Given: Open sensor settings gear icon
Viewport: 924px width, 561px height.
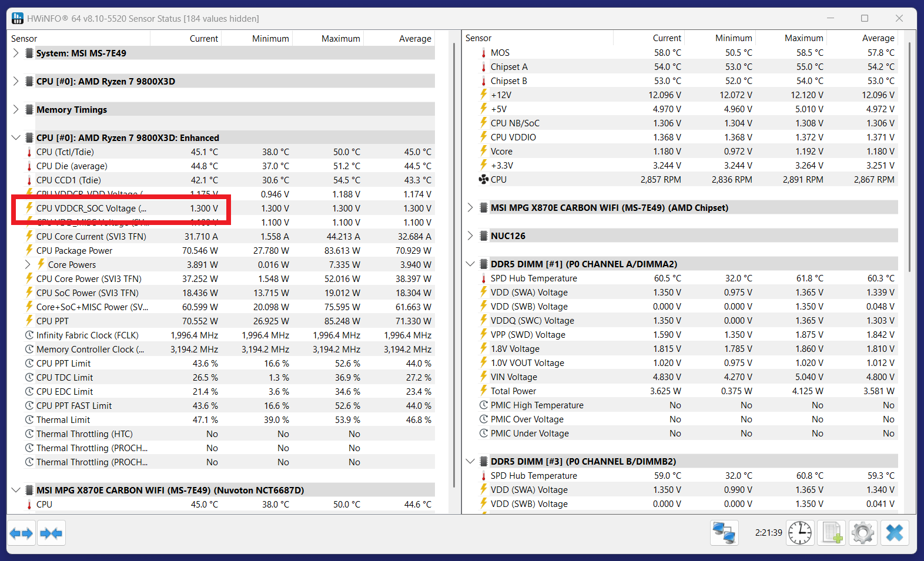Looking at the screenshot, I should 863,533.
